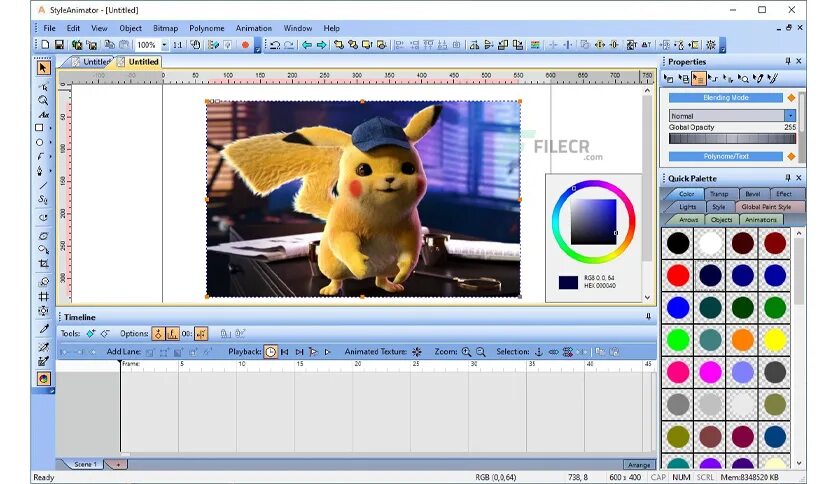Open the color wheel tool at toolbox bottom
Screen dimensions: 836x484
(43, 378)
